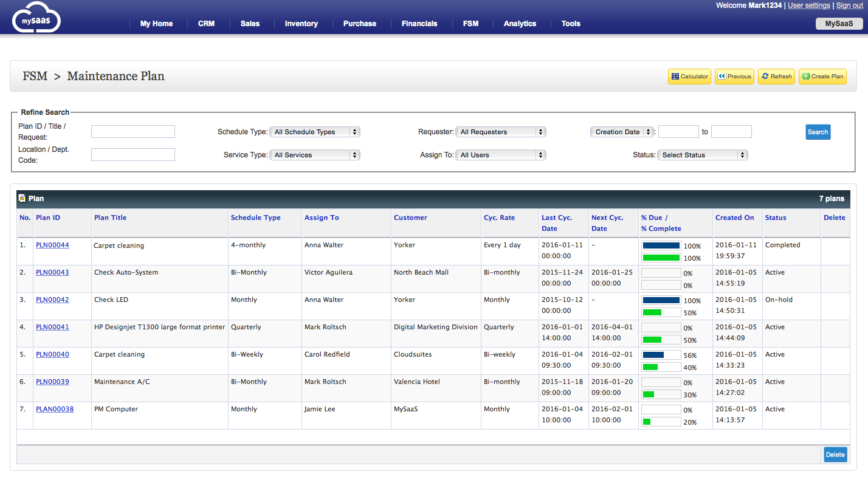The height and width of the screenshot is (480, 868).
Task: Open the FSM menu
Action: (470, 24)
